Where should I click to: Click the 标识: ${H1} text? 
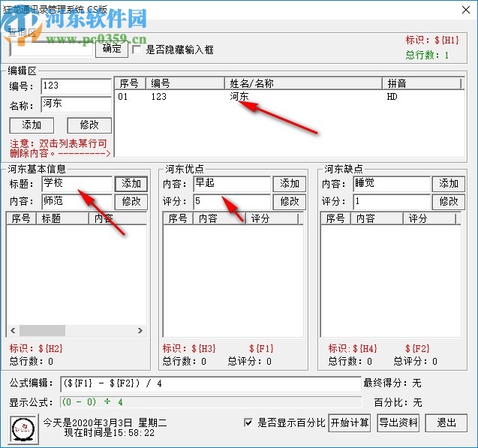pyautogui.click(x=432, y=40)
